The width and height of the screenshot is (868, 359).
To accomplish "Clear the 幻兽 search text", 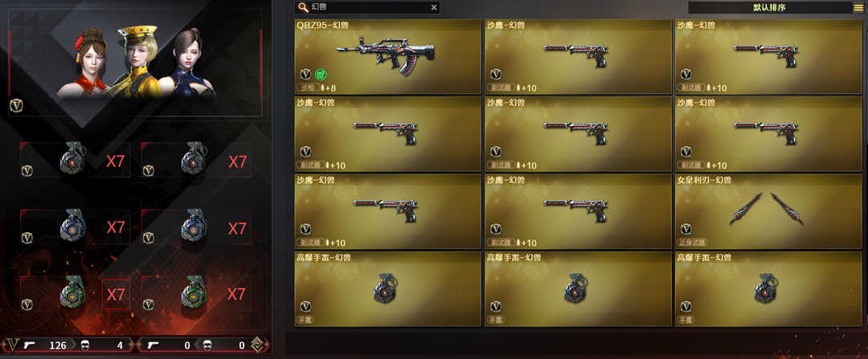I will [x=434, y=7].
